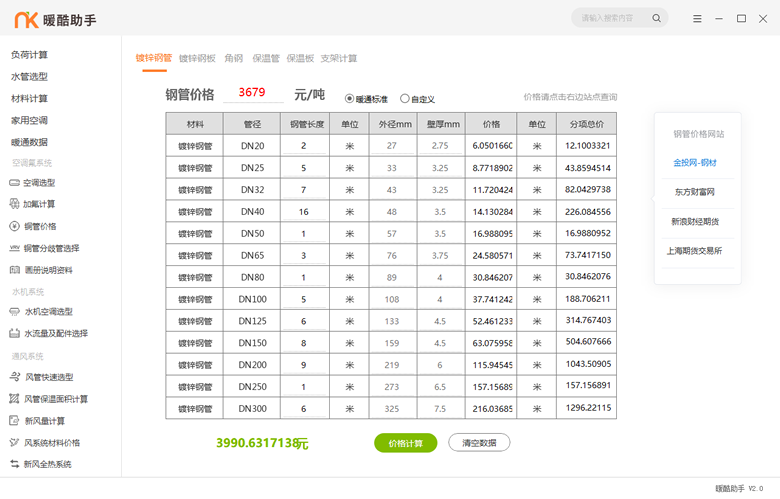Click the DN40 pipe length field
The width and height of the screenshot is (780, 499).
click(x=304, y=212)
